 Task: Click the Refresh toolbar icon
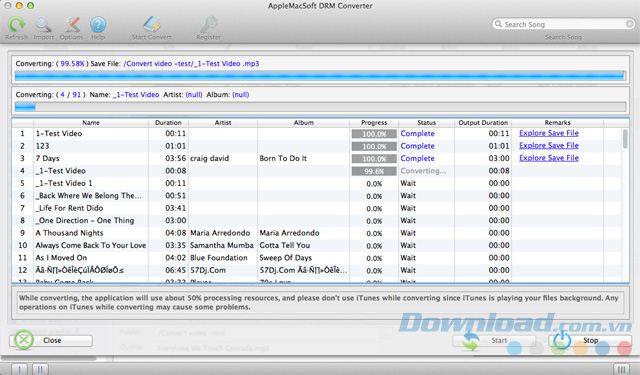17,25
